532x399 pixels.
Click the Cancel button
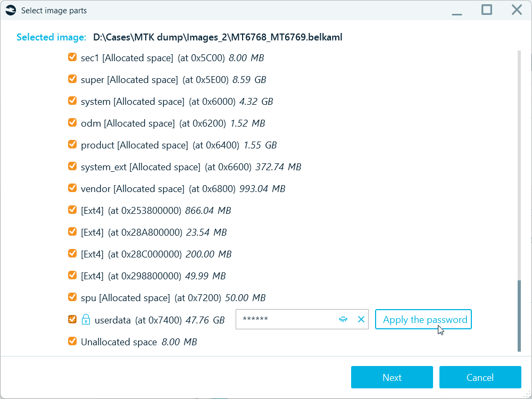480,377
